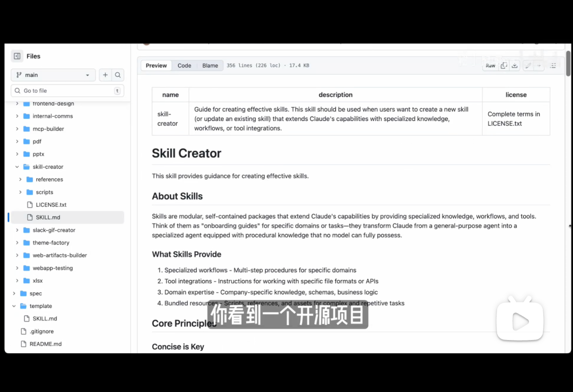Image resolution: width=573 pixels, height=392 pixels.
Task: Click the scripts folder icon
Action: (x=30, y=192)
